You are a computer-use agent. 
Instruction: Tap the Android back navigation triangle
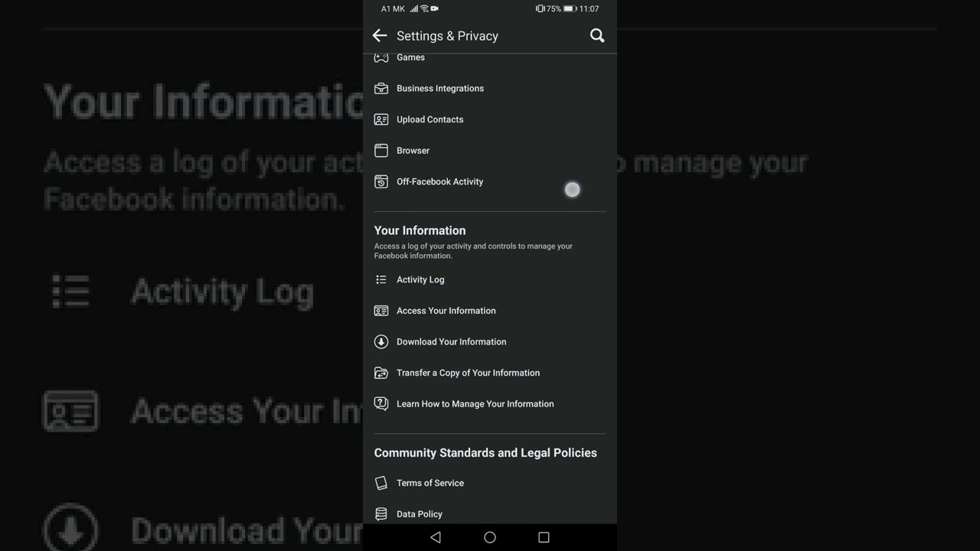[x=436, y=538]
